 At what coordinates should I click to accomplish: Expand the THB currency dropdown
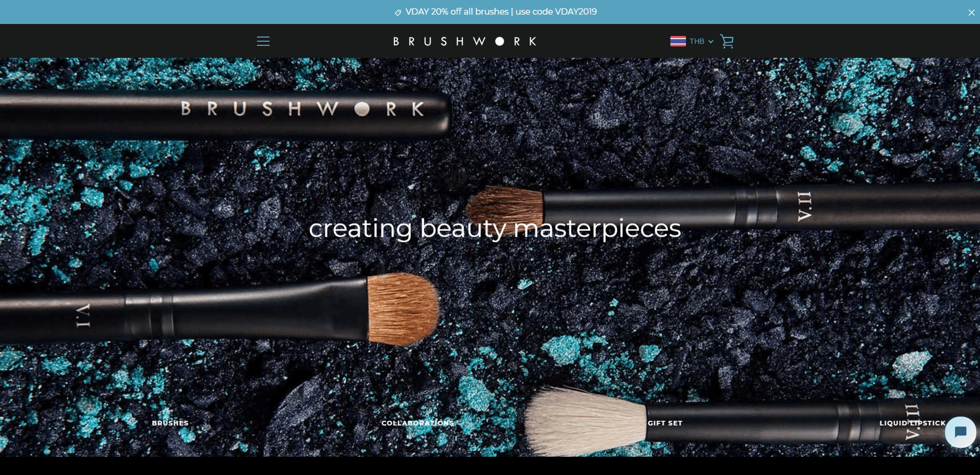click(701, 41)
